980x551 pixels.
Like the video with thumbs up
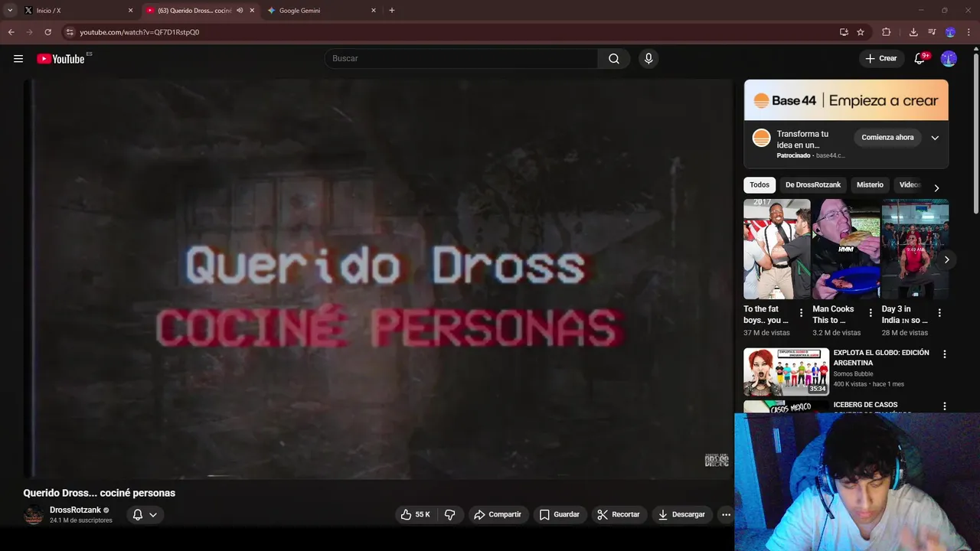[415, 515]
